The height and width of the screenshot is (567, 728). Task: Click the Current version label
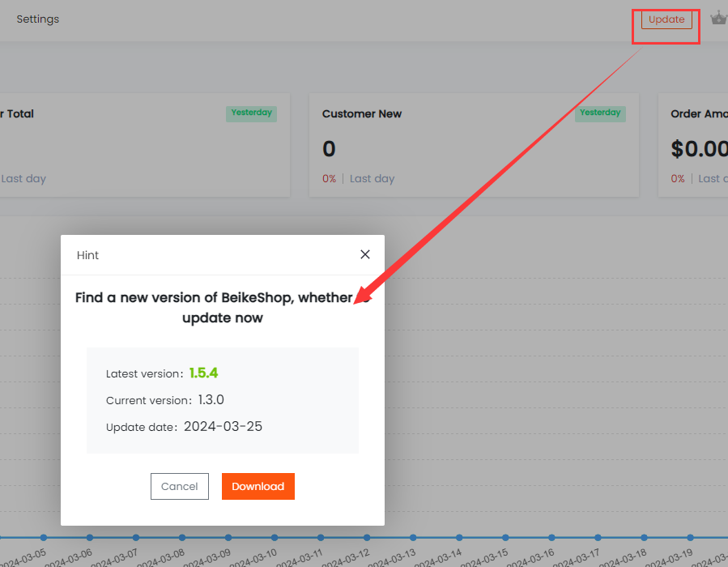tap(149, 400)
